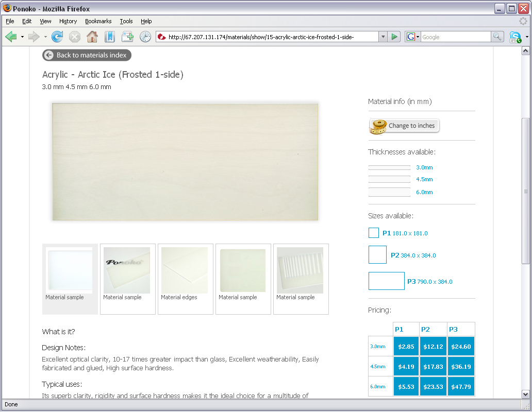Click the $17.83 price cell
532x412 pixels.
(x=433, y=366)
